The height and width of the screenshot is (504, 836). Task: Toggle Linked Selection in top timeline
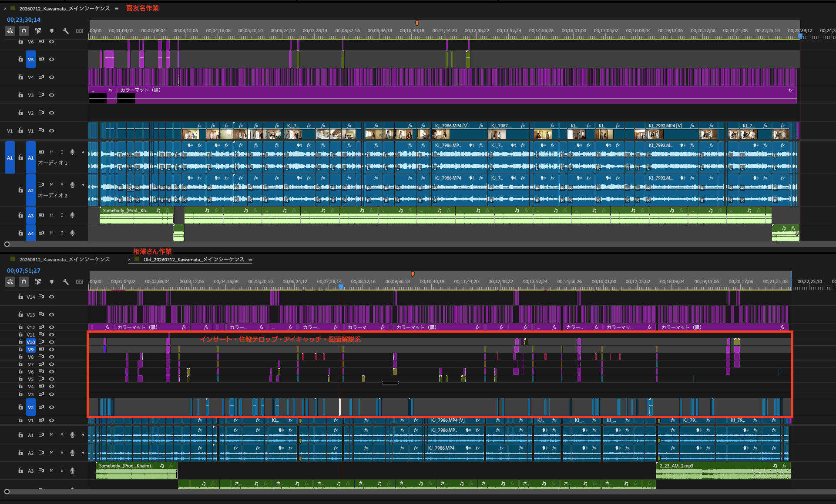38,31
